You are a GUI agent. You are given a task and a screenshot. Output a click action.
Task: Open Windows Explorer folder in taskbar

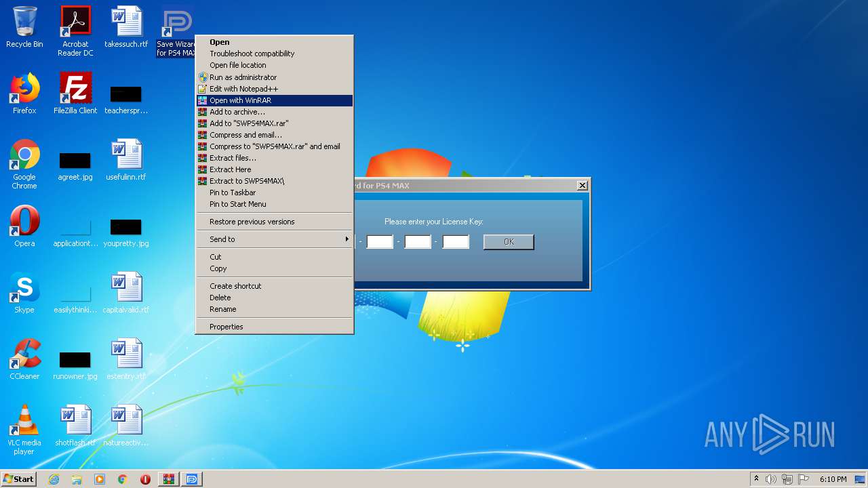coord(77,479)
